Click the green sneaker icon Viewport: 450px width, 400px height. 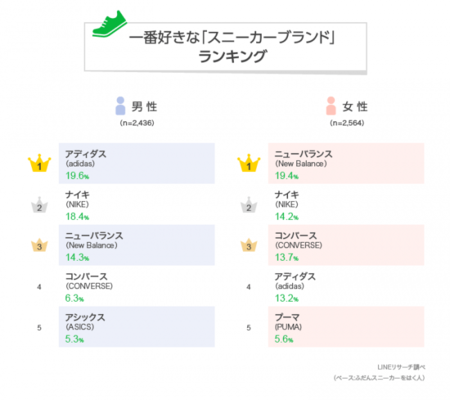click(x=110, y=24)
